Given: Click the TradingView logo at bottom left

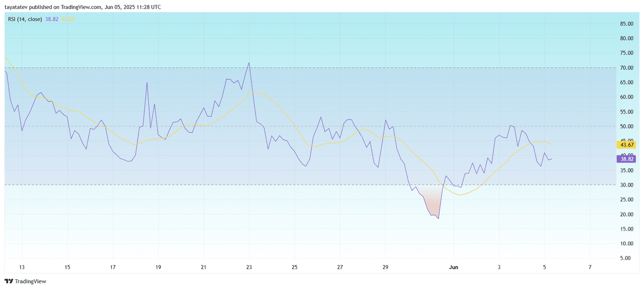Looking at the screenshot, I should [x=25, y=281].
